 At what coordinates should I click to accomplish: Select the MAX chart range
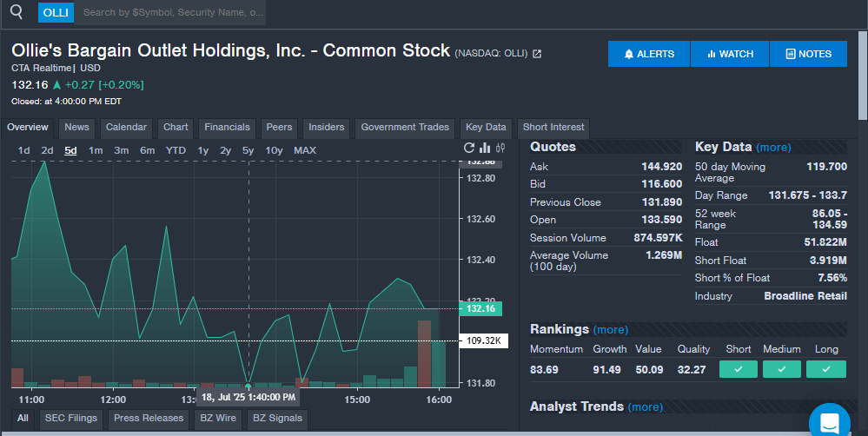pos(305,150)
